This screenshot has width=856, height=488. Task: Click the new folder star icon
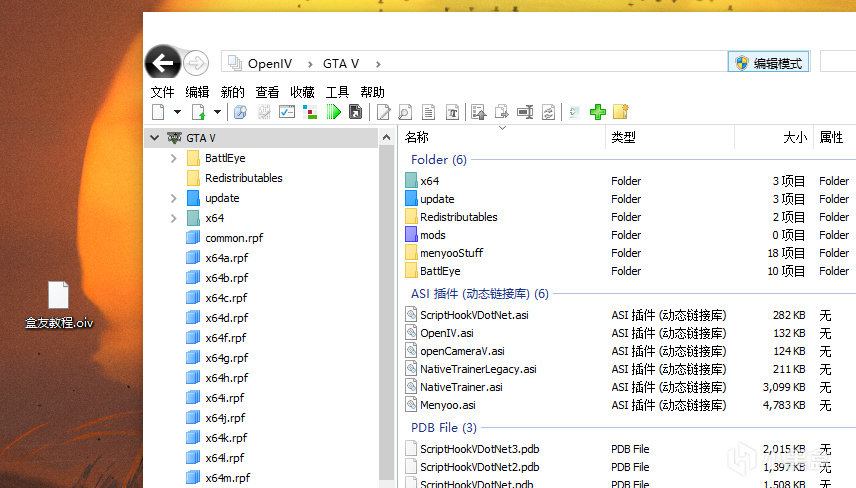point(621,112)
